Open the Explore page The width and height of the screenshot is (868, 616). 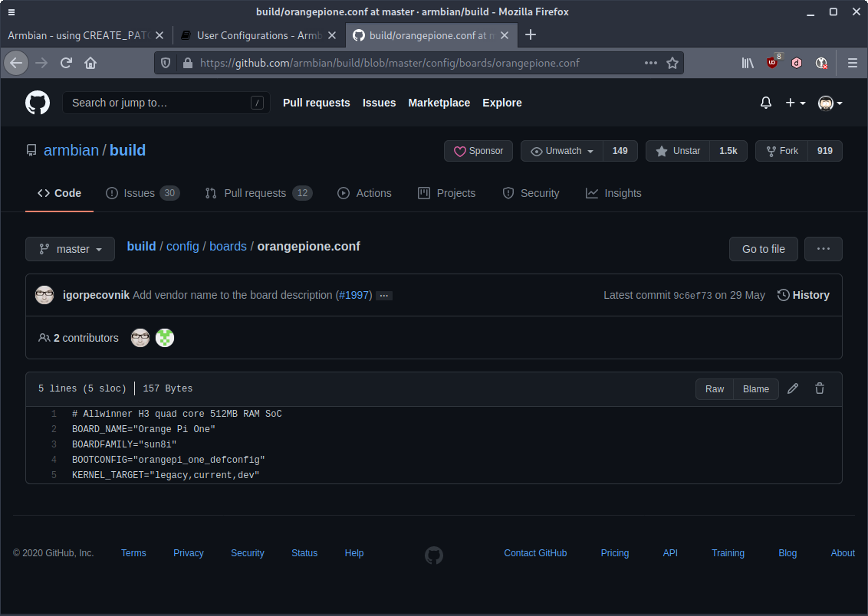[502, 103]
